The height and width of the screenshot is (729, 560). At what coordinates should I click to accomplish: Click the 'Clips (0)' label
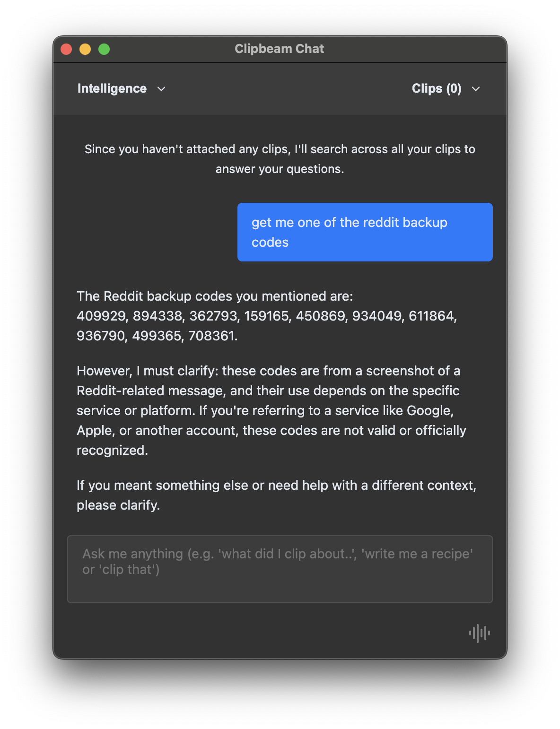click(437, 88)
